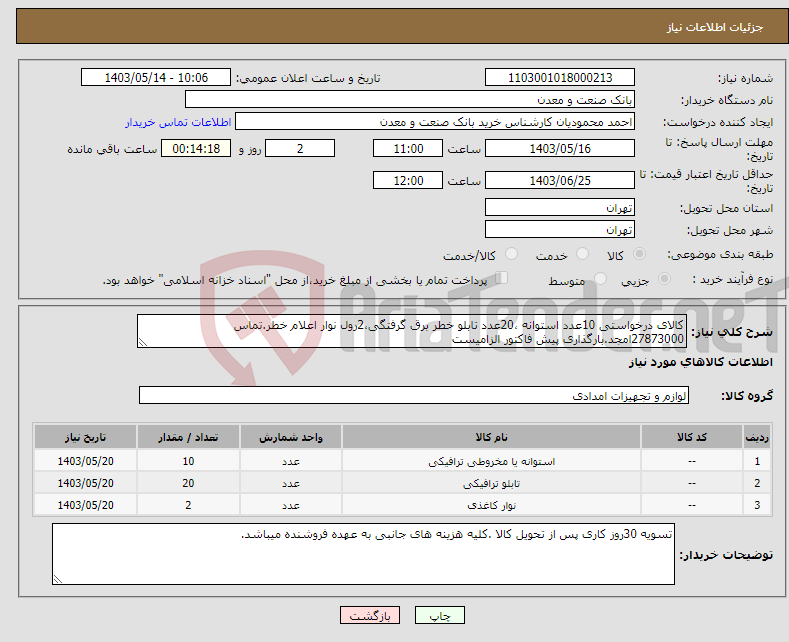Image resolution: width=789 pixels, height=642 pixels.
Task: Click the بازگشت (back) button
Action: [x=370, y=615]
